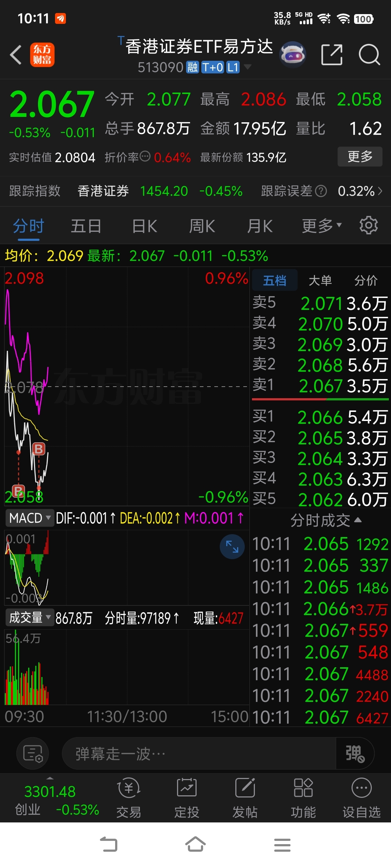Select the 分价 tab

(x=366, y=280)
